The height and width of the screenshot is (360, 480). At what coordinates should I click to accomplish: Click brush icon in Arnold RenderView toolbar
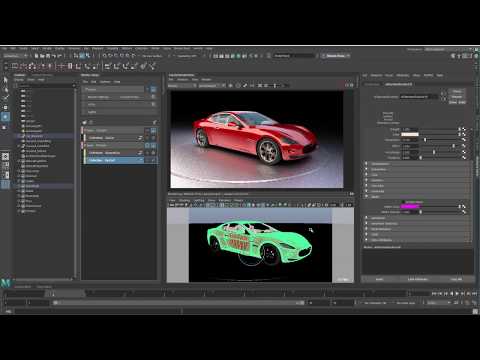(x=245, y=86)
